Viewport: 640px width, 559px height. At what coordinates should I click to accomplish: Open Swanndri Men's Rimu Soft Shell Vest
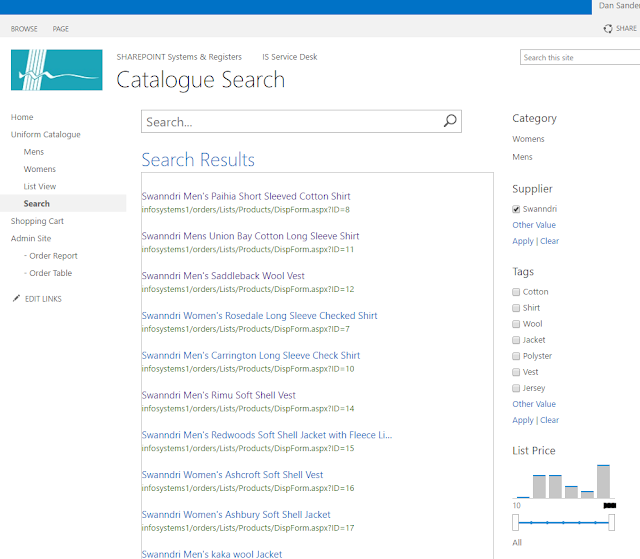[218, 395]
